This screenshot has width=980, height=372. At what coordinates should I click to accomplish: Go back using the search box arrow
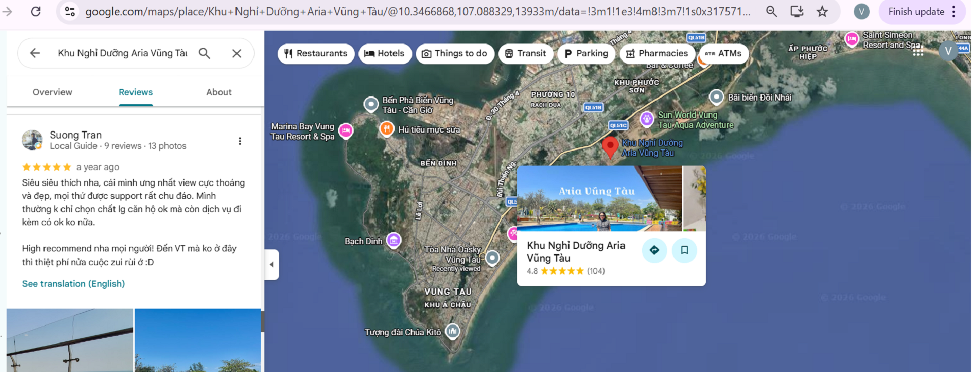pos(35,53)
